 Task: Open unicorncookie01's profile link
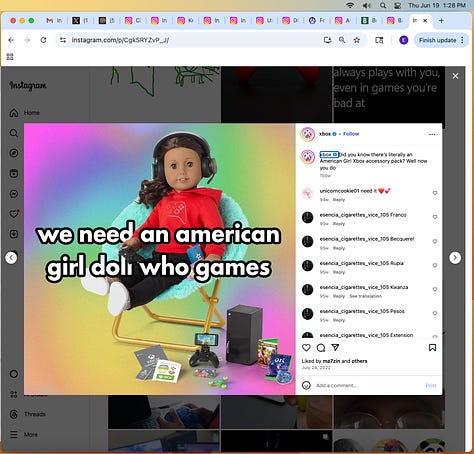click(339, 191)
